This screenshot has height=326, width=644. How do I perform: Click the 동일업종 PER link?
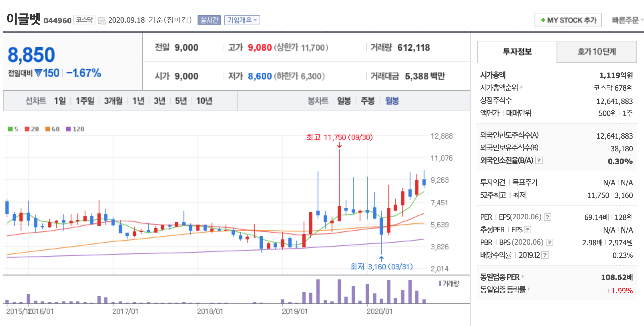click(500, 277)
